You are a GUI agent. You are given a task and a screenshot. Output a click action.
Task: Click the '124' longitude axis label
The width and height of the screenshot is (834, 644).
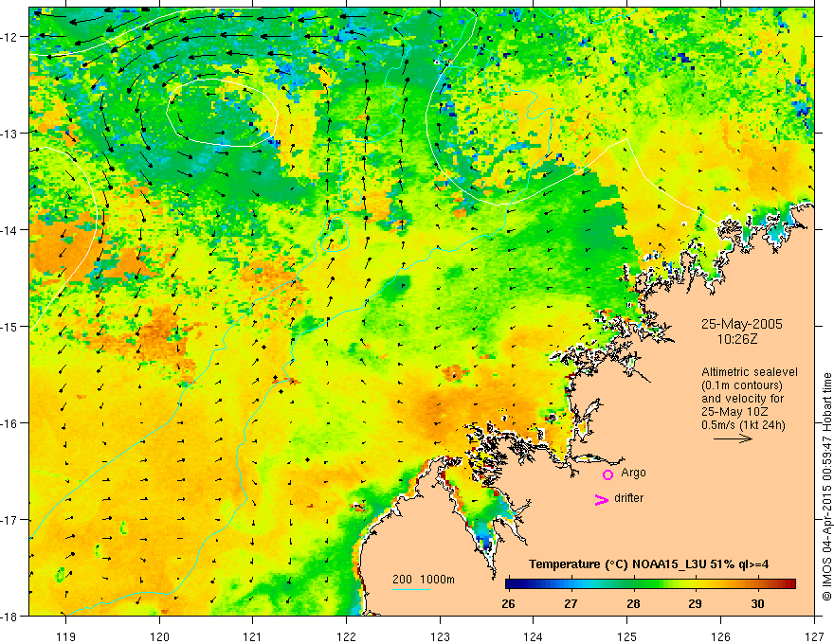534,636
